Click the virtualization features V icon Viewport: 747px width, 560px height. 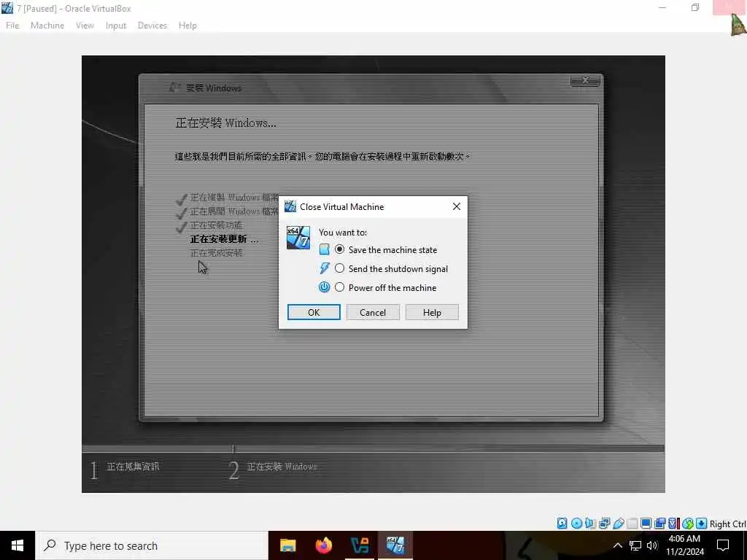coord(673,524)
